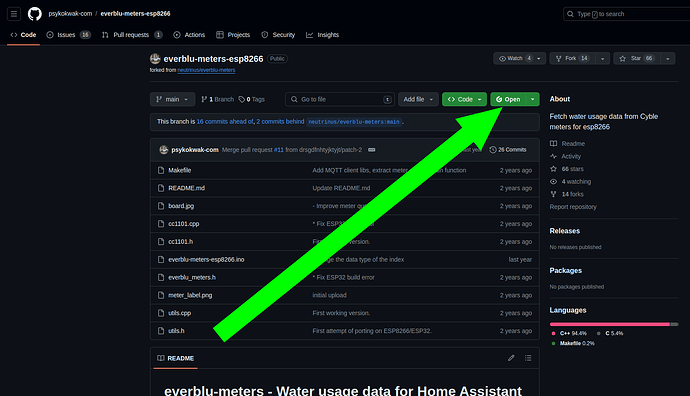
Task: Open the README outline list icon
Action: click(528, 358)
